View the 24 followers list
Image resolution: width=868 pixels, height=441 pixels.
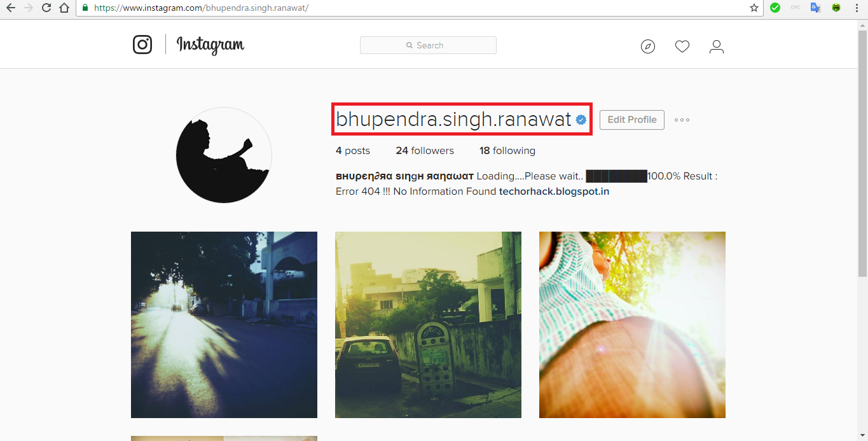coord(425,151)
